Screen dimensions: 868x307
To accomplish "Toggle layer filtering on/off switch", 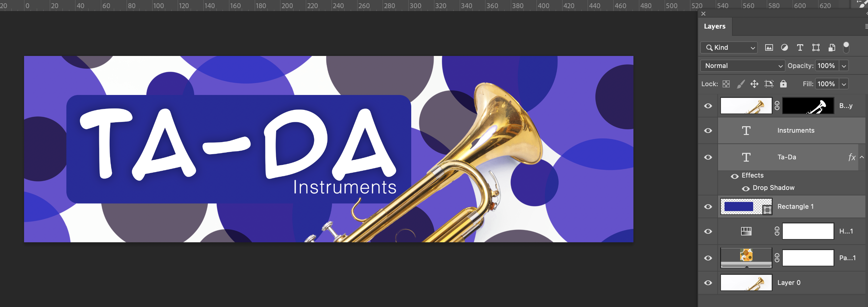I will [x=846, y=47].
